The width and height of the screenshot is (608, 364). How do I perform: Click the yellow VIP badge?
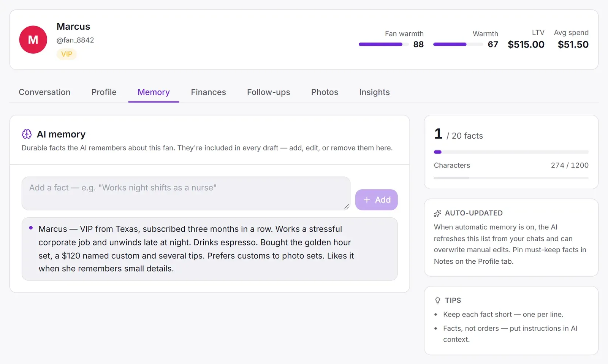click(66, 54)
